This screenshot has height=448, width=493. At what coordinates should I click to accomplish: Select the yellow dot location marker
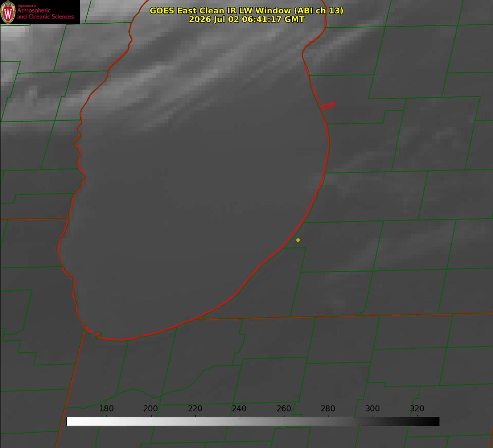point(298,240)
